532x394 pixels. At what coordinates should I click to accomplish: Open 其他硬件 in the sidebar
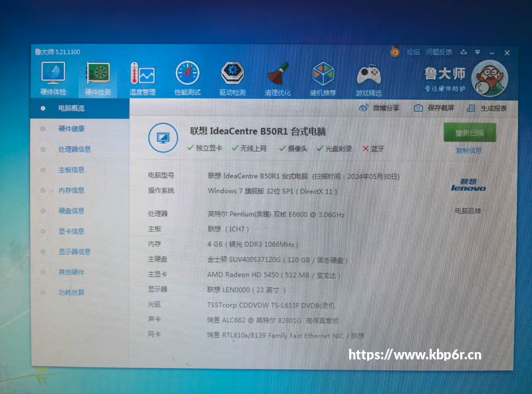[x=71, y=272]
